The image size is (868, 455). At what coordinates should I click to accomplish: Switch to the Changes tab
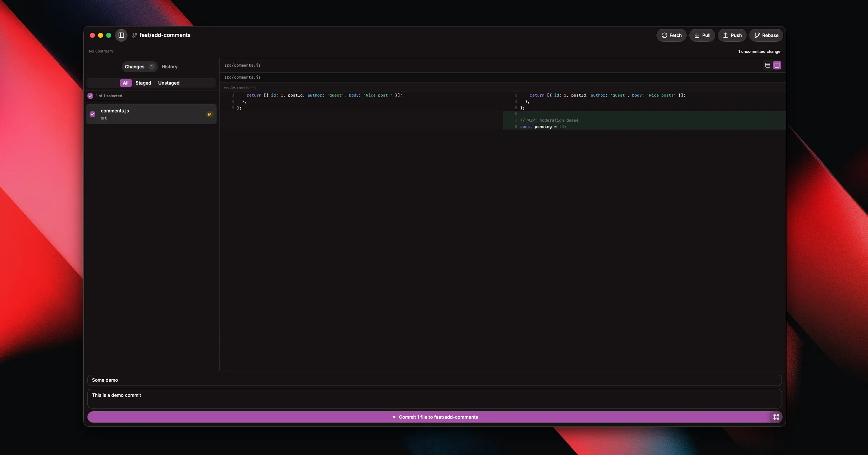(x=139, y=67)
